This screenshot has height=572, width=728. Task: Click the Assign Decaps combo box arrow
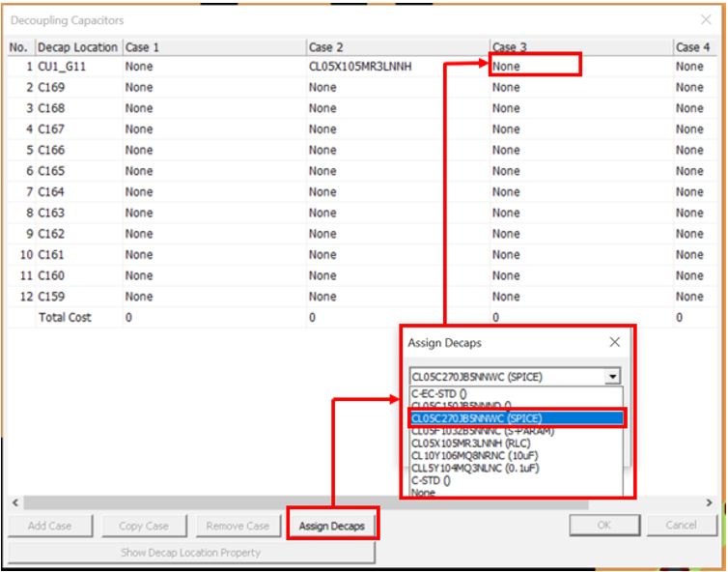[611, 377]
